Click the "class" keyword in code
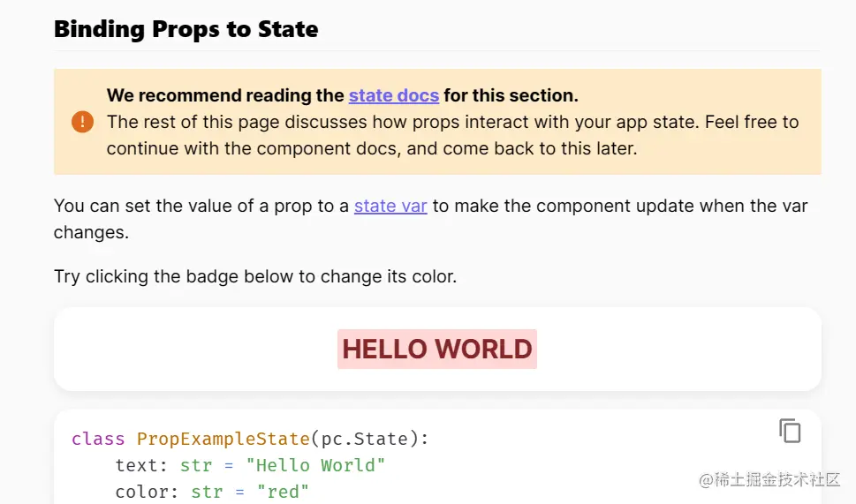 point(98,439)
